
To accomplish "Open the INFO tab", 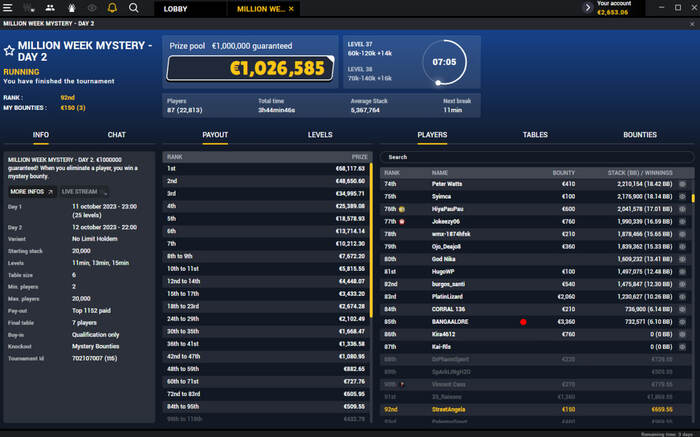I will point(41,135).
